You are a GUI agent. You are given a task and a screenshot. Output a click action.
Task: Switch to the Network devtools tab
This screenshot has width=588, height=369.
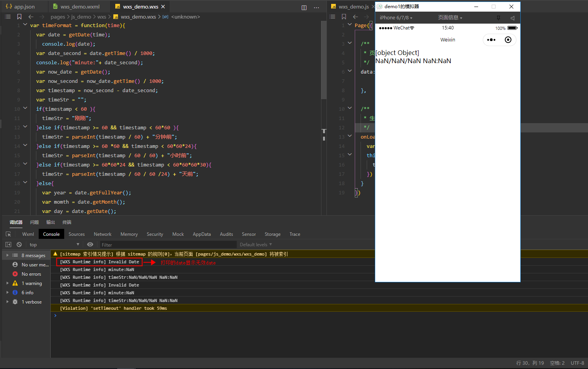tap(103, 234)
